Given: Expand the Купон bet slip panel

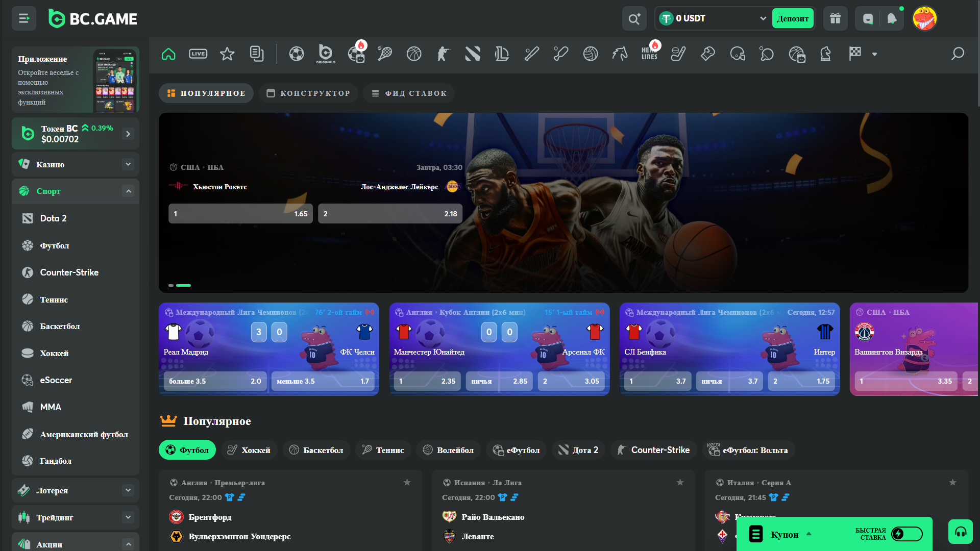Looking at the screenshot, I should 808,534.
